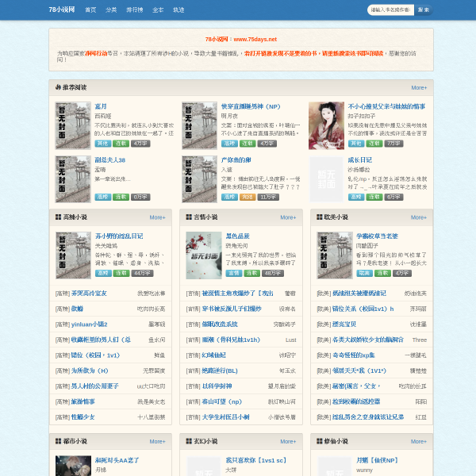Click More+ in the 推荐阅读 header

pyautogui.click(x=419, y=88)
